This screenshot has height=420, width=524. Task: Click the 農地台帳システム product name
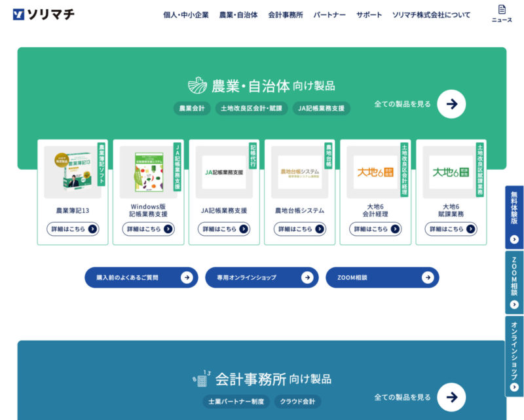[300, 210]
